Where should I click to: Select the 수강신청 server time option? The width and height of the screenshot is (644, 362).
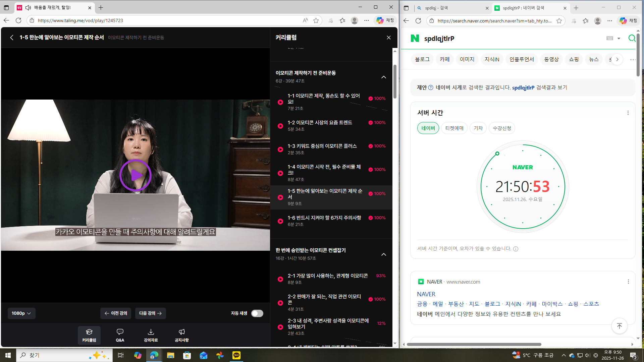[502, 128]
